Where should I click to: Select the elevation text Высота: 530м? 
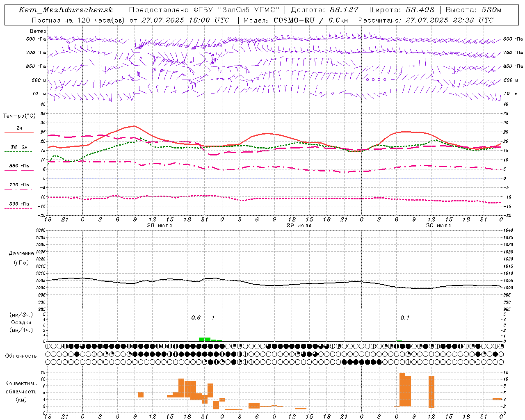click(x=473, y=10)
